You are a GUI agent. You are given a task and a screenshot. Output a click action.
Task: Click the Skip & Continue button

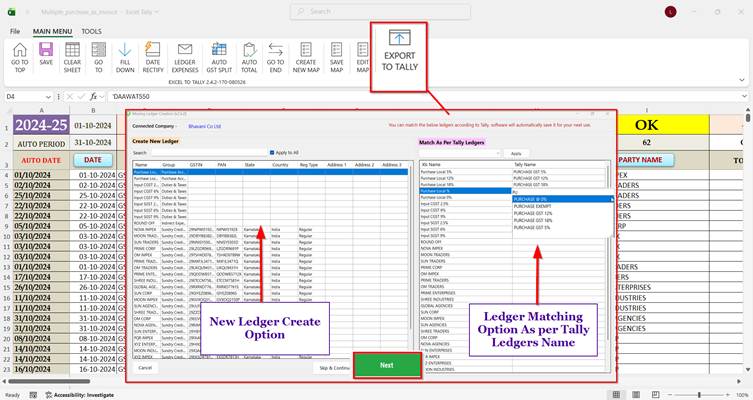[x=333, y=368]
